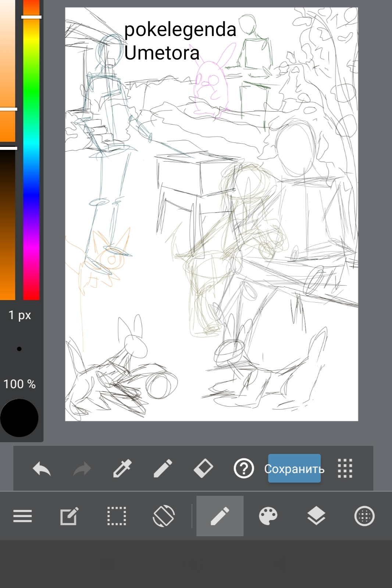The width and height of the screenshot is (392, 588).
Task: Open the help question mark icon
Action: point(244,469)
